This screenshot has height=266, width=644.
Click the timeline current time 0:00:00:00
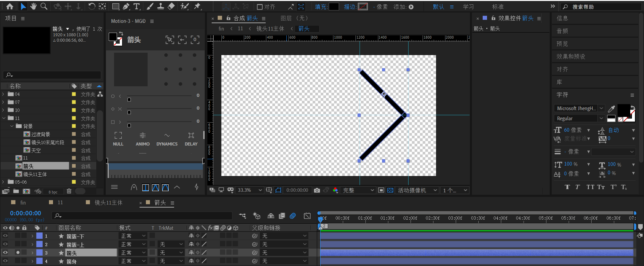[x=25, y=213]
